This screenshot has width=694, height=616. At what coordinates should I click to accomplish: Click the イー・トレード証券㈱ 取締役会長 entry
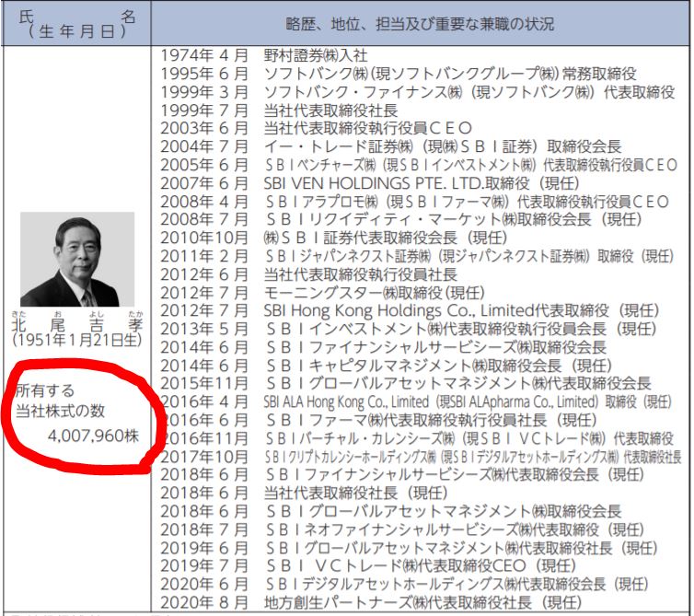(x=443, y=146)
